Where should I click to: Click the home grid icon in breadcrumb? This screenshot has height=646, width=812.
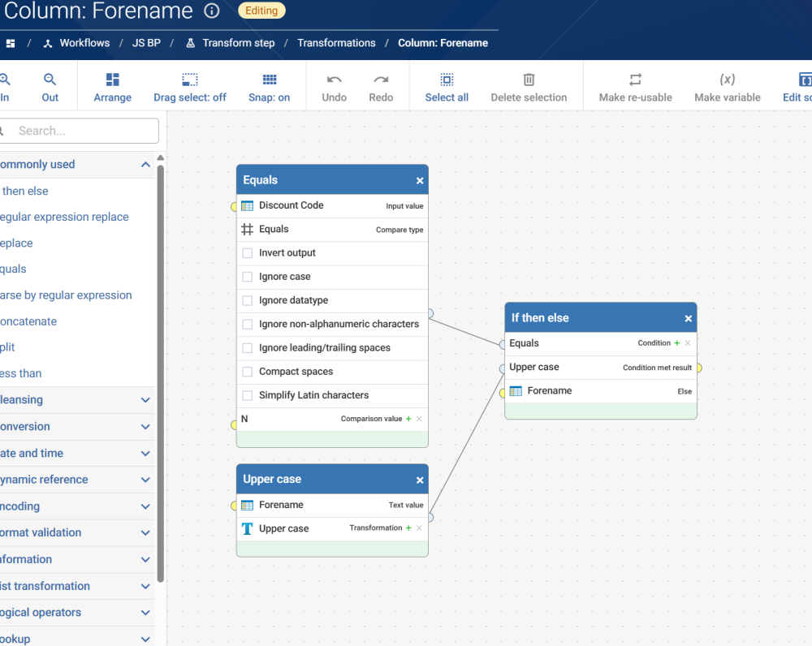click(x=11, y=44)
